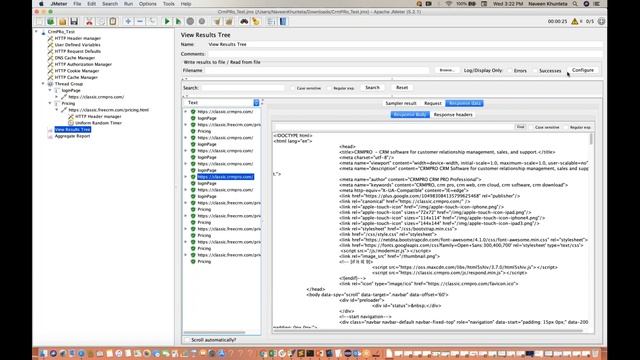Click the Copy toolbar icon
The height and width of the screenshot is (360, 640).
coord(101,21)
